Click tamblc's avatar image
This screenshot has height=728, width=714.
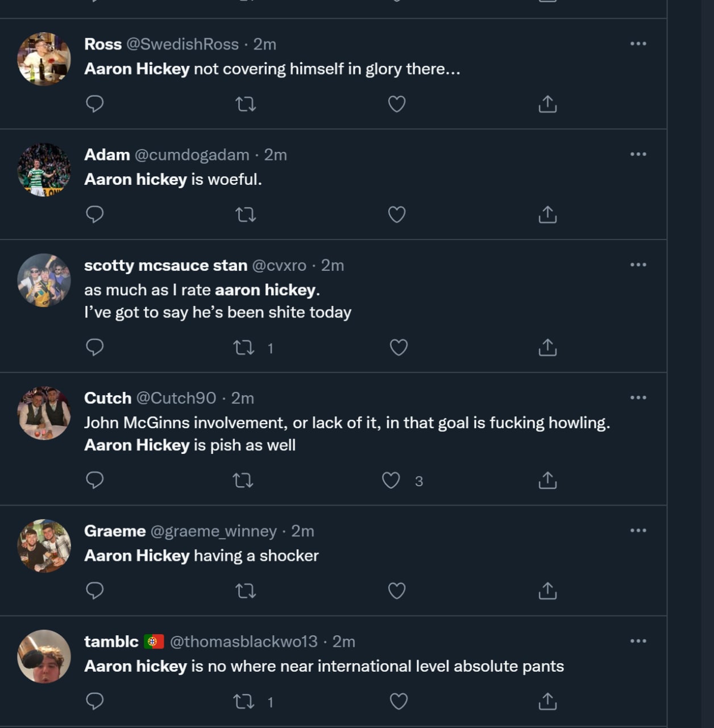pyautogui.click(x=44, y=656)
